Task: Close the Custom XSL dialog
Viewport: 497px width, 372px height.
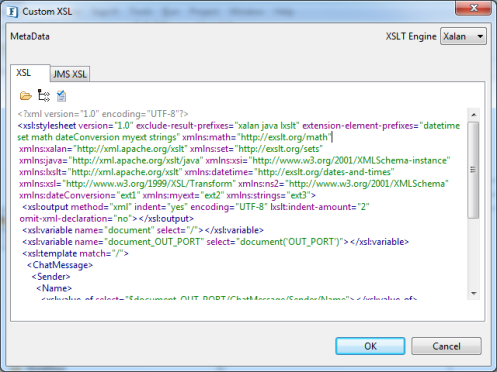Action: pos(473,7)
